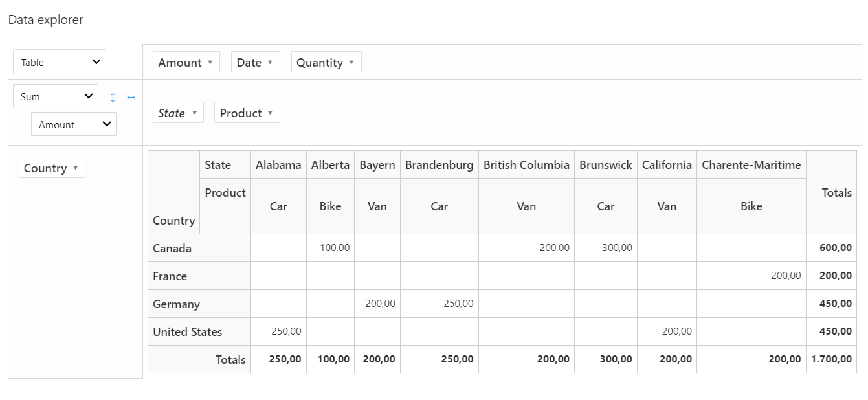Open the Table renderer dropdown
The image size is (868, 400).
(x=60, y=62)
